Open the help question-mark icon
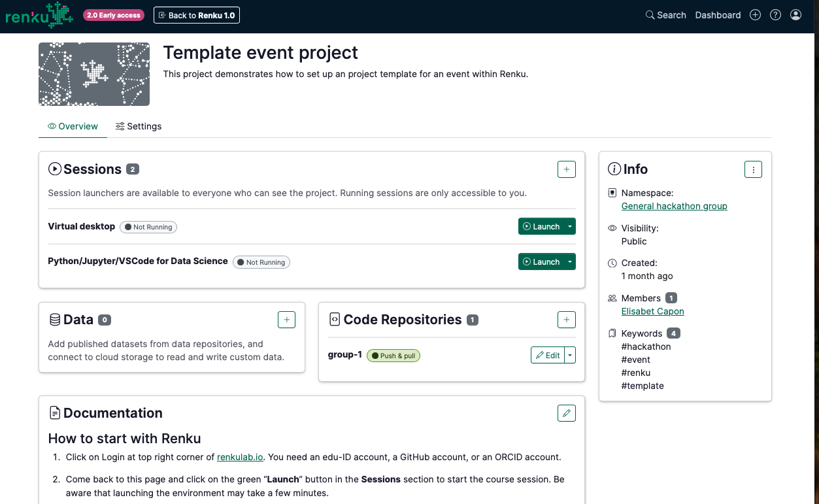The width and height of the screenshot is (819, 504). pos(775,14)
